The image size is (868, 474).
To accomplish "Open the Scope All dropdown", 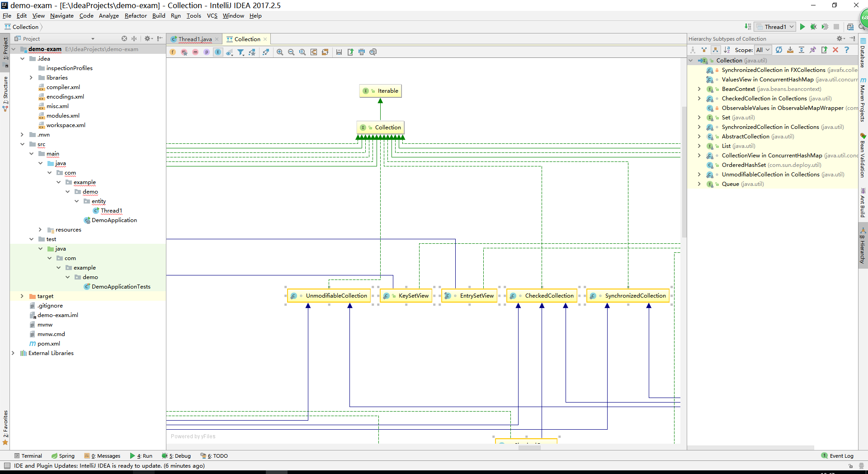I will click(763, 50).
